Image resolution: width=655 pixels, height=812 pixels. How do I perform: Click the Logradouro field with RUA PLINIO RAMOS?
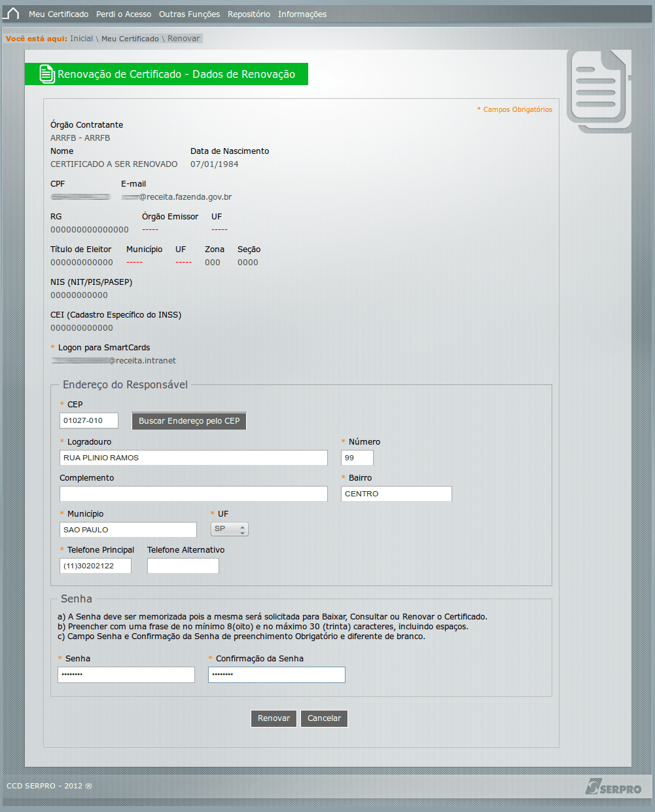coord(193,458)
